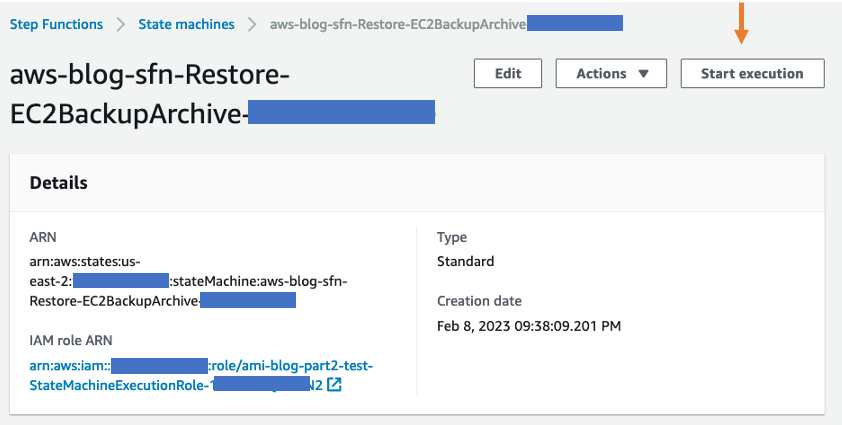Click the Standard type value
Viewport: 842px width, 425px height.
[466, 262]
